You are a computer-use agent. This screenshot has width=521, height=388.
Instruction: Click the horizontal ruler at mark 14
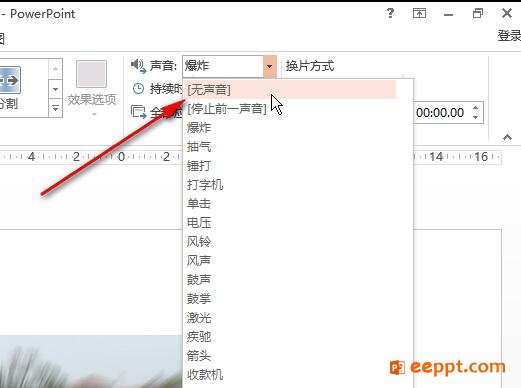click(436, 157)
